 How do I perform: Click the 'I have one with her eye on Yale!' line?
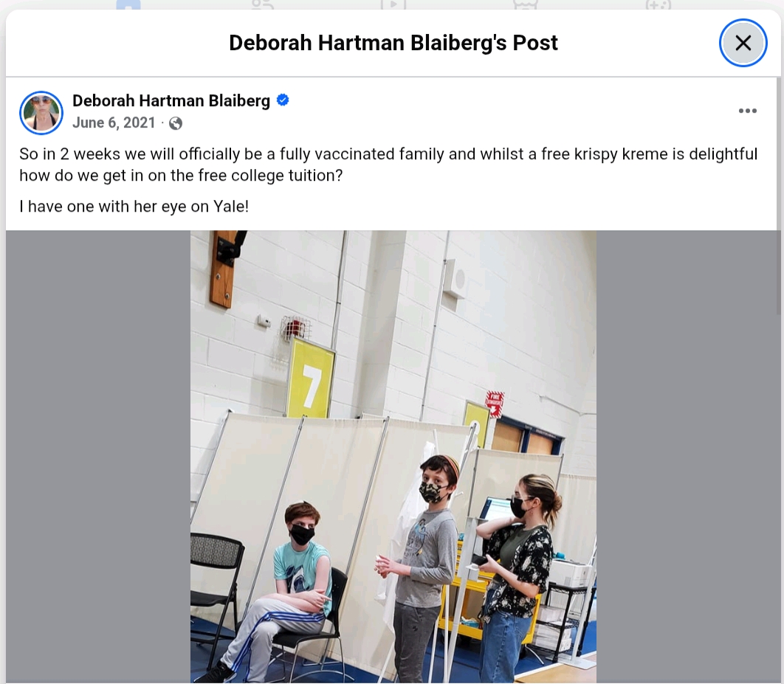134,206
